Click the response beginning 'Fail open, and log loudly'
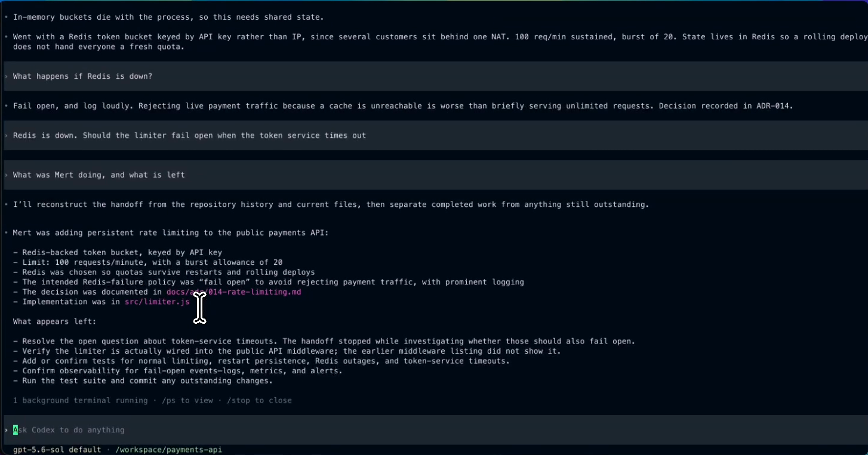The image size is (868, 455). (403, 106)
